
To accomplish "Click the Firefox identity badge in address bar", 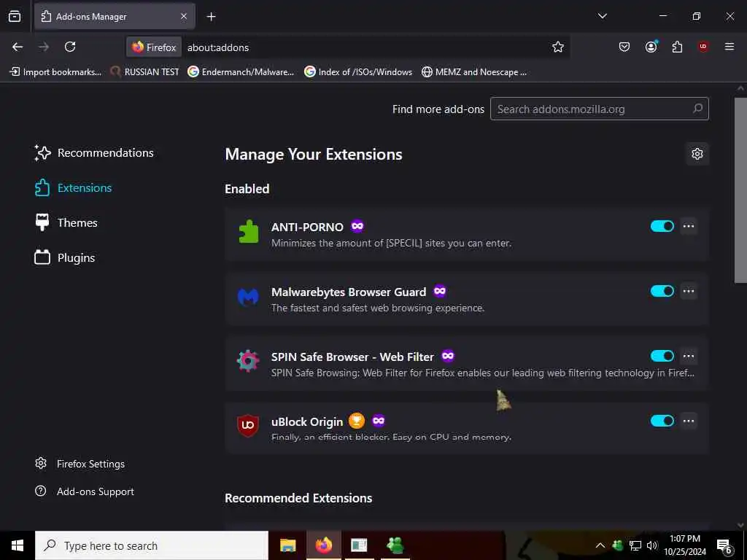I will (154, 47).
